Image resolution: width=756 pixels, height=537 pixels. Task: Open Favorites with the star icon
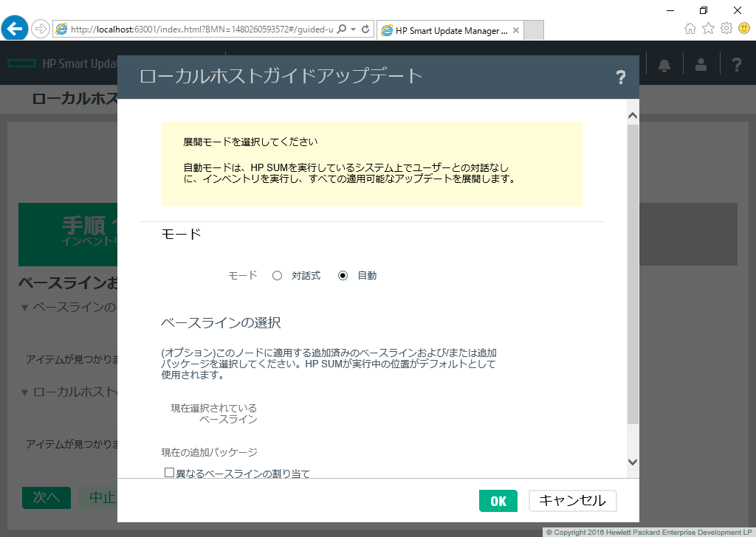[x=708, y=29]
